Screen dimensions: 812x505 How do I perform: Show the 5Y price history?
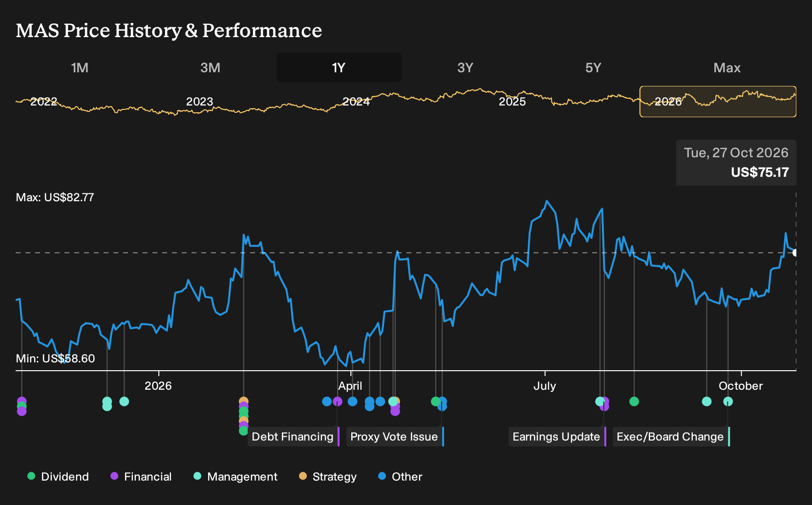point(593,67)
